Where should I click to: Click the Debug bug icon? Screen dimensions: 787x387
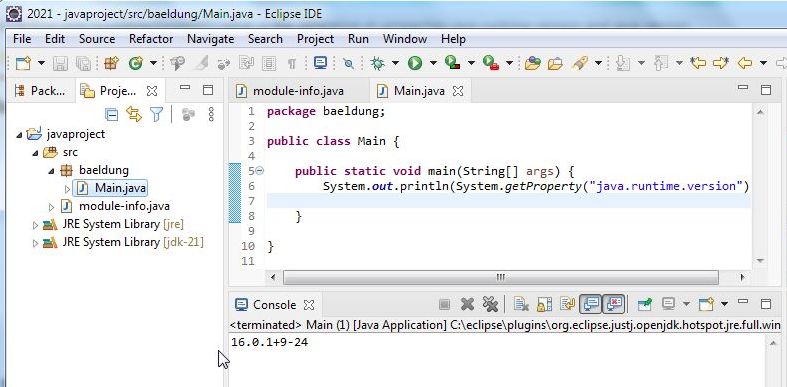tap(377, 63)
